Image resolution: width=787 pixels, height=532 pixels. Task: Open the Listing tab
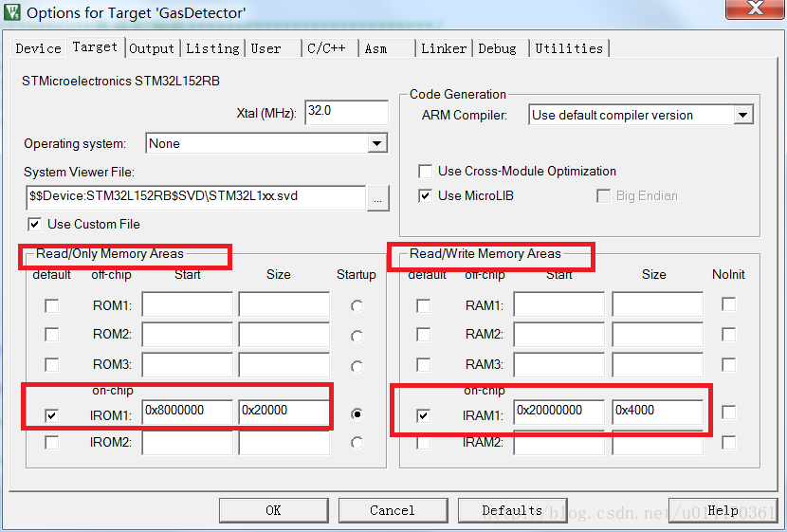click(212, 48)
